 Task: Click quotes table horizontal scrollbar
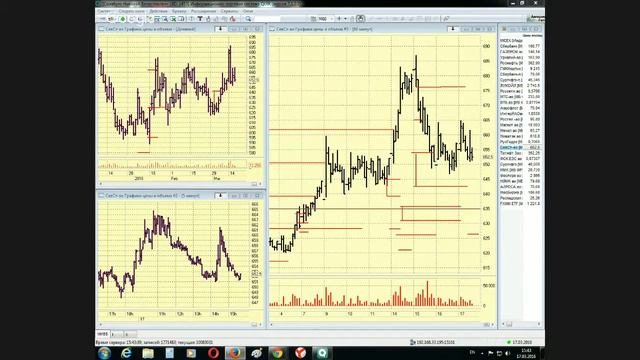click(x=521, y=324)
